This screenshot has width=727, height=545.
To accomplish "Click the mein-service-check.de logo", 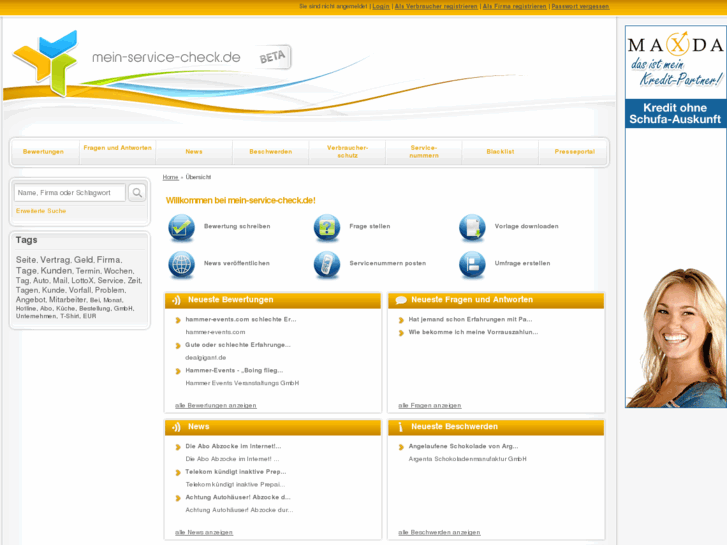I will [128, 63].
